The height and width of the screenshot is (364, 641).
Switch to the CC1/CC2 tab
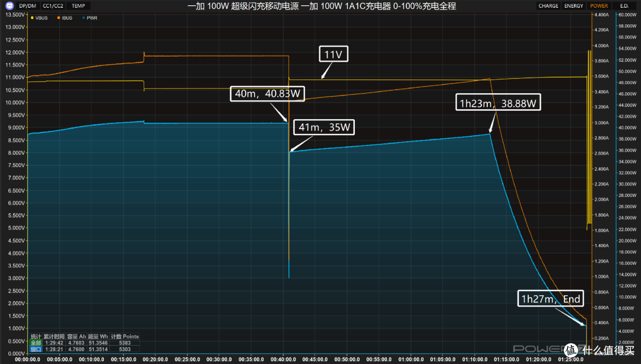click(x=53, y=6)
